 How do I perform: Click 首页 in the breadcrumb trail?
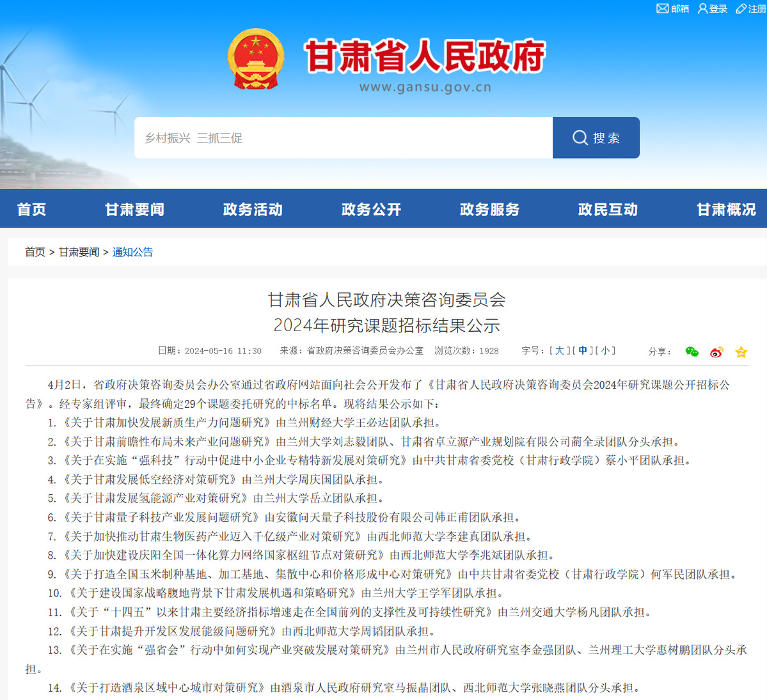tap(35, 252)
